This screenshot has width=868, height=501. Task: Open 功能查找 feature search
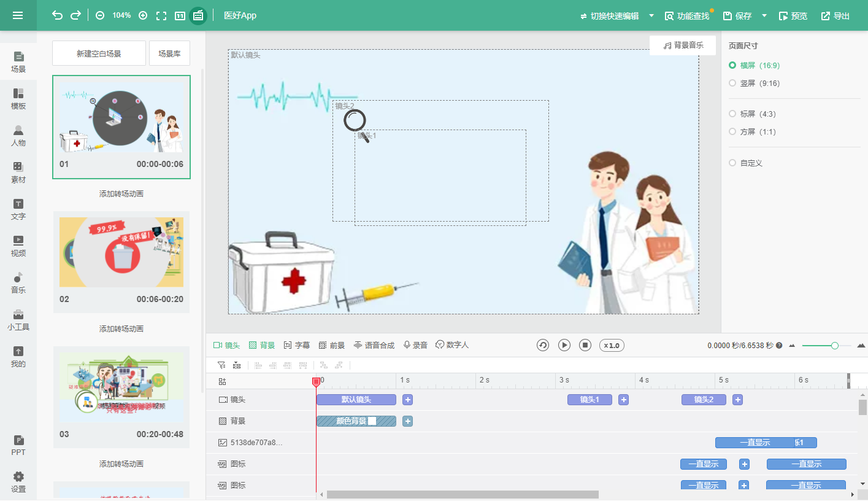click(x=687, y=16)
